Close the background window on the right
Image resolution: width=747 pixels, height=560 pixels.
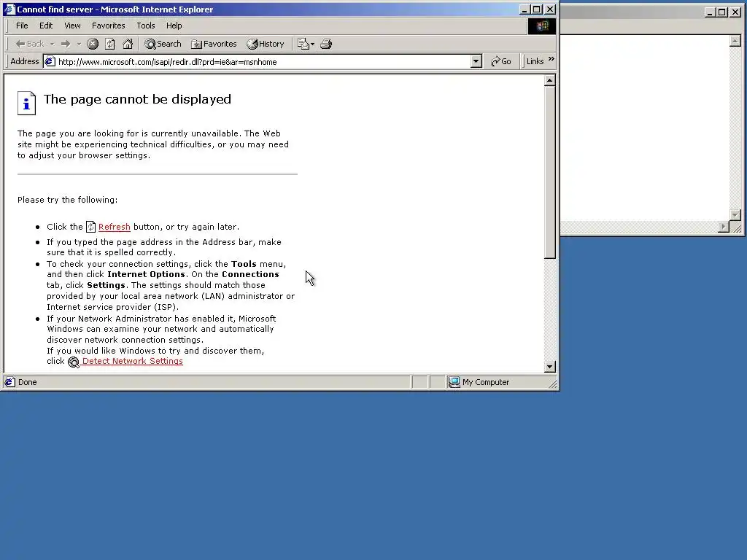tap(735, 12)
